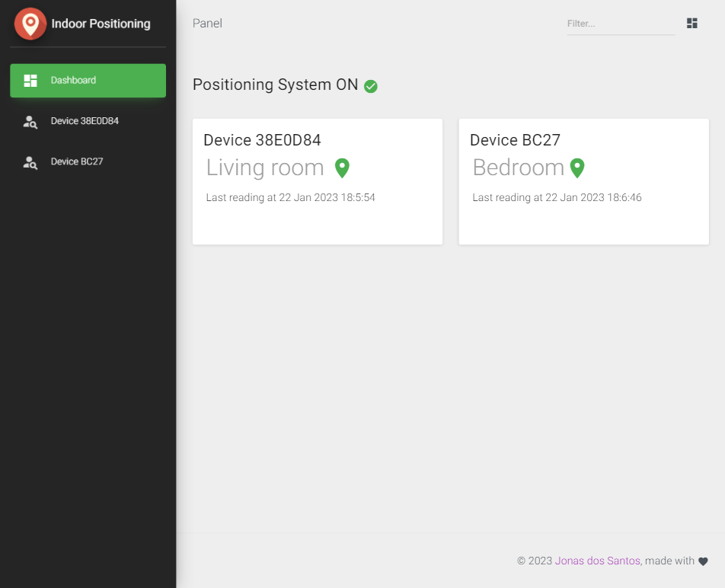Select the Dashboard label in the sidebar
Viewport: 725px width, 588px height.
[73, 81]
